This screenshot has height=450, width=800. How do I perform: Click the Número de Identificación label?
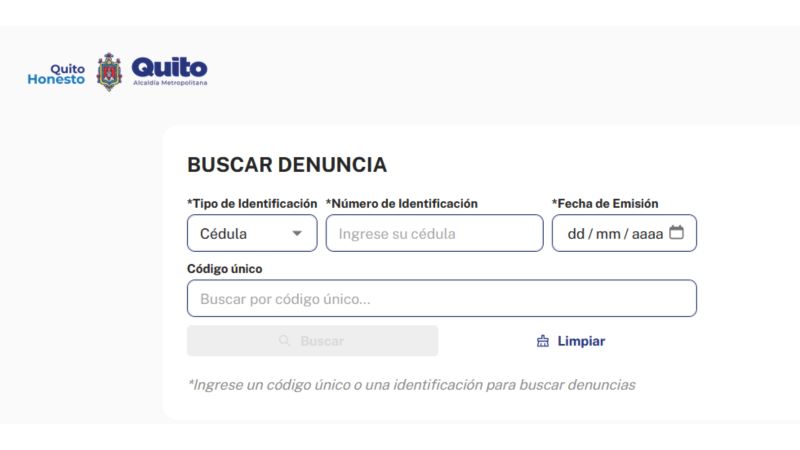pyautogui.click(x=402, y=203)
